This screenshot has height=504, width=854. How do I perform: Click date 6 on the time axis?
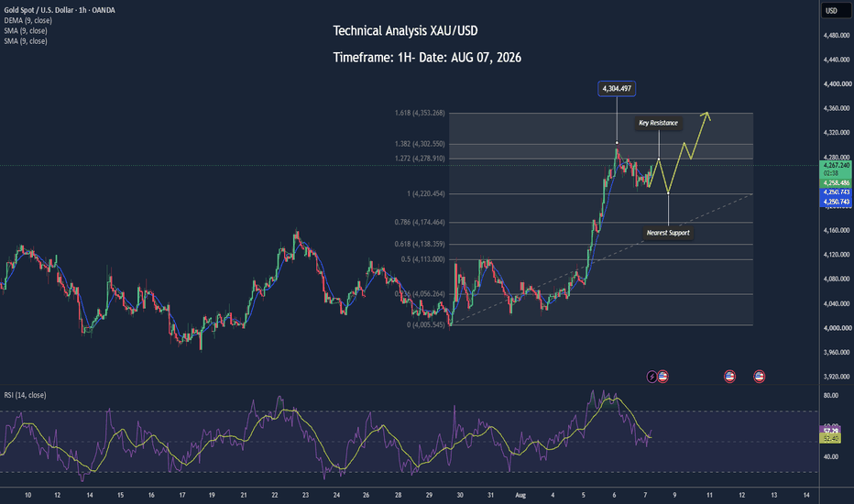point(614,495)
